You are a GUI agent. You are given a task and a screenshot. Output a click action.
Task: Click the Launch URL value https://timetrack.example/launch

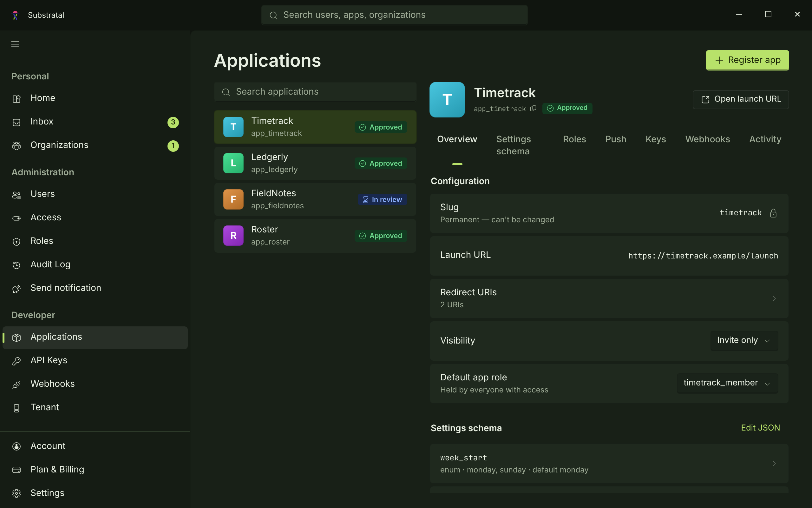(x=703, y=256)
